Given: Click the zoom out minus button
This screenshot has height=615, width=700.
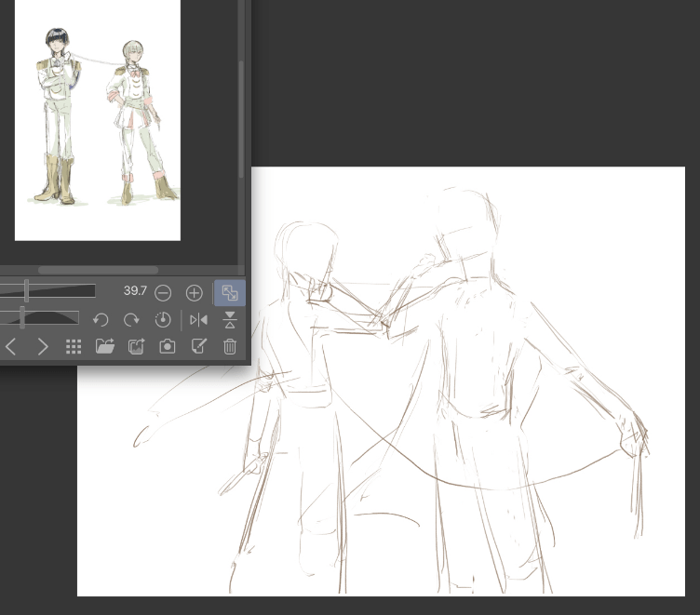Looking at the screenshot, I should [163, 293].
